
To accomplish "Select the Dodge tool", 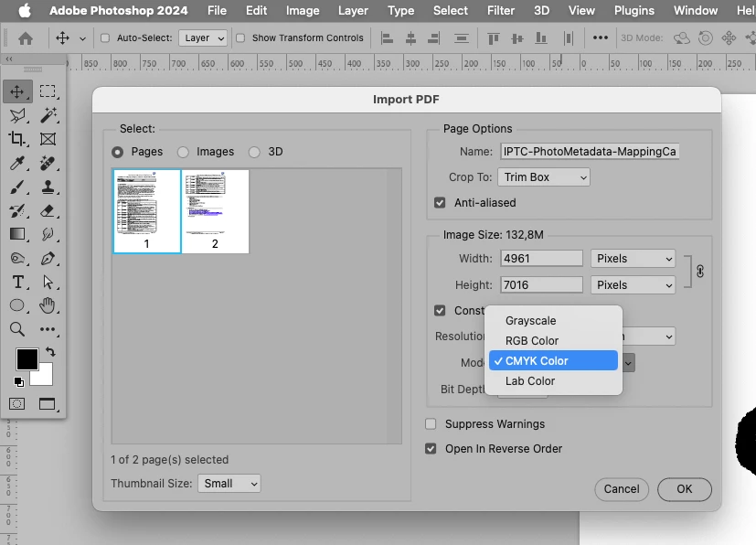I will [x=17, y=258].
